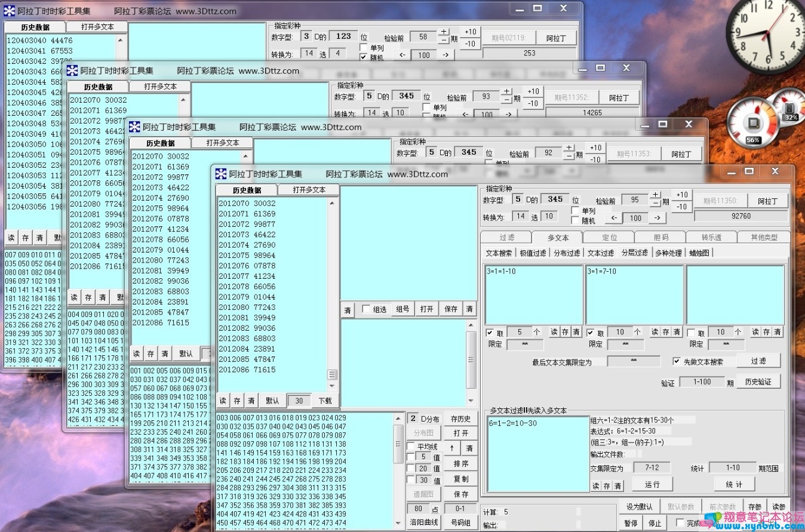This screenshot has height=532, width=805.
Task: Click the -10 button in front window
Action: point(682,207)
